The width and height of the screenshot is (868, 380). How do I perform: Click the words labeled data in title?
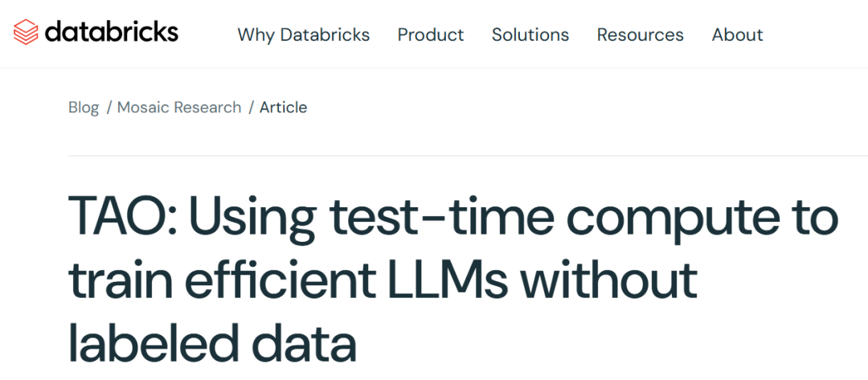[212, 342]
